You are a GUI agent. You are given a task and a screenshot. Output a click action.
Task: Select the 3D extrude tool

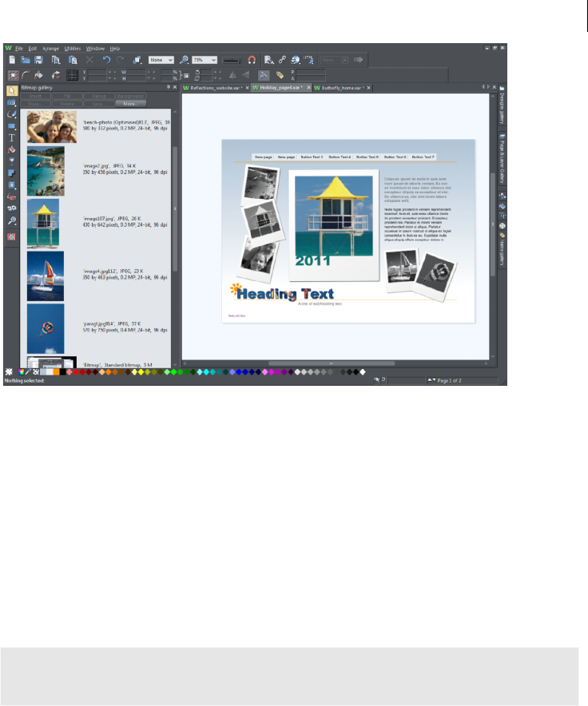[x=12, y=208]
